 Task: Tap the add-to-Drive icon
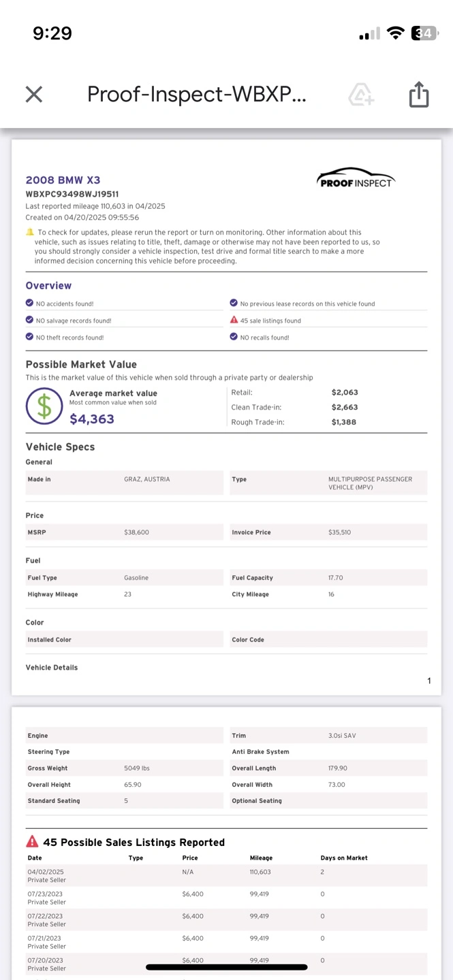tap(361, 95)
